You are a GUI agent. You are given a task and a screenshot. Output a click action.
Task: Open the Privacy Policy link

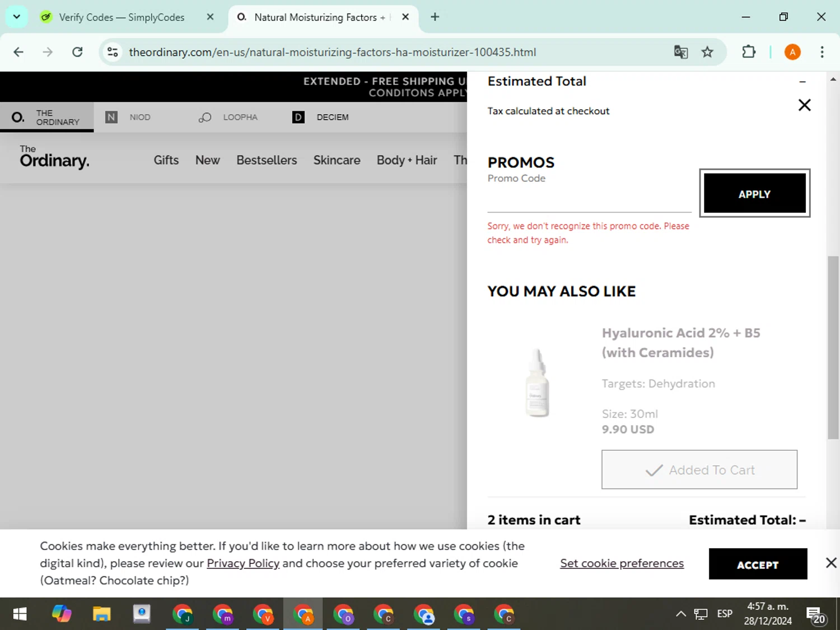(x=243, y=563)
